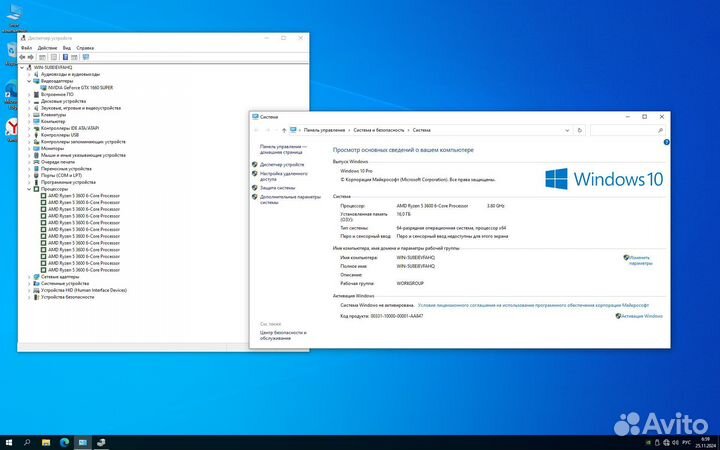Click the Программные устройства icon

(x=36, y=182)
